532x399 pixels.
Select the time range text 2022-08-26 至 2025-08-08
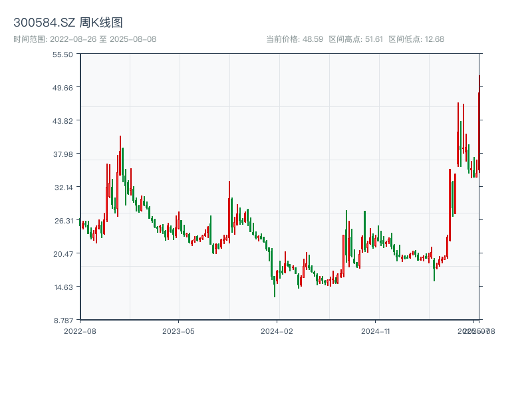(103, 39)
